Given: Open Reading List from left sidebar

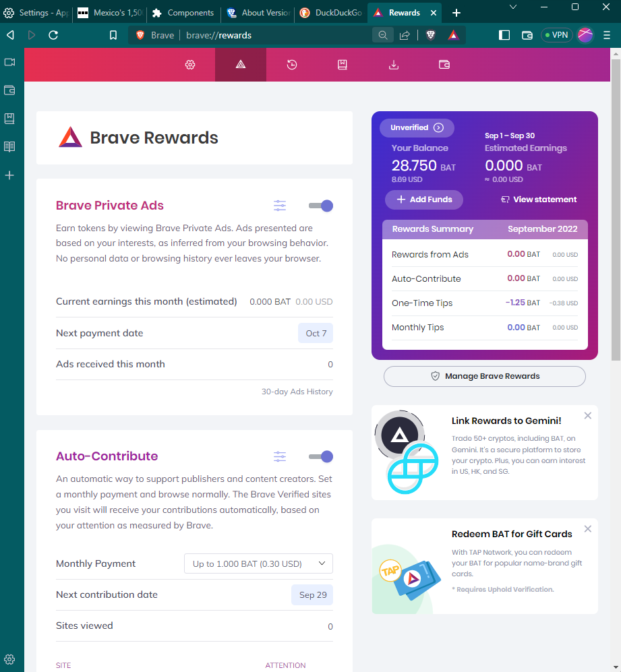Looking at the screenshot, I should 9,146.
